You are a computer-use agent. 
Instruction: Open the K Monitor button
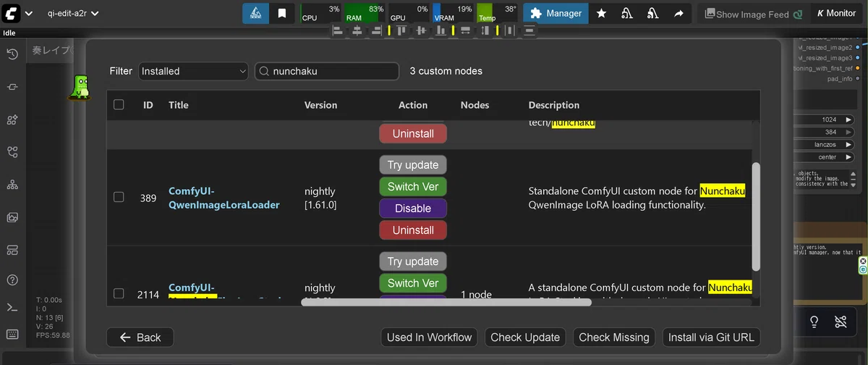pyautogui.click(x=837, y=13)
